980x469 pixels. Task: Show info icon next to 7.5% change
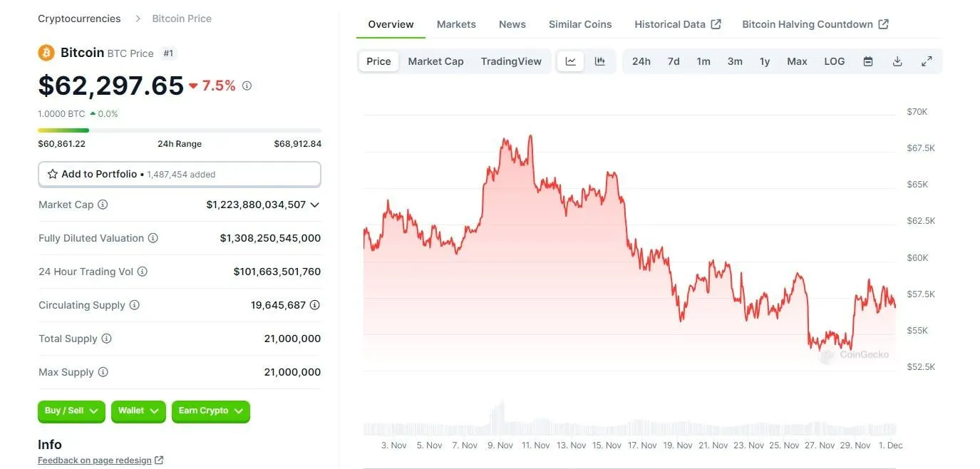click(247, 86)
